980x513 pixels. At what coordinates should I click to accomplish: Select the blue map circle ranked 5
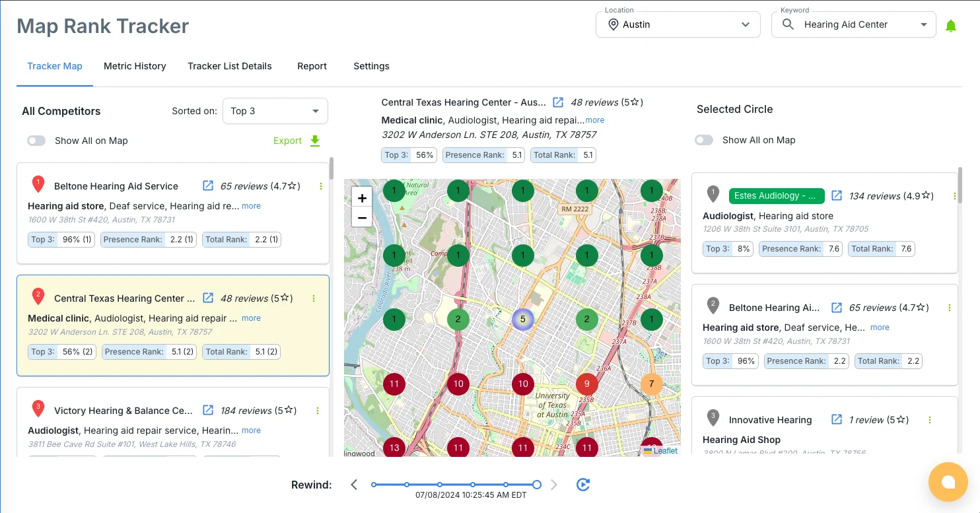coord(522,320)
